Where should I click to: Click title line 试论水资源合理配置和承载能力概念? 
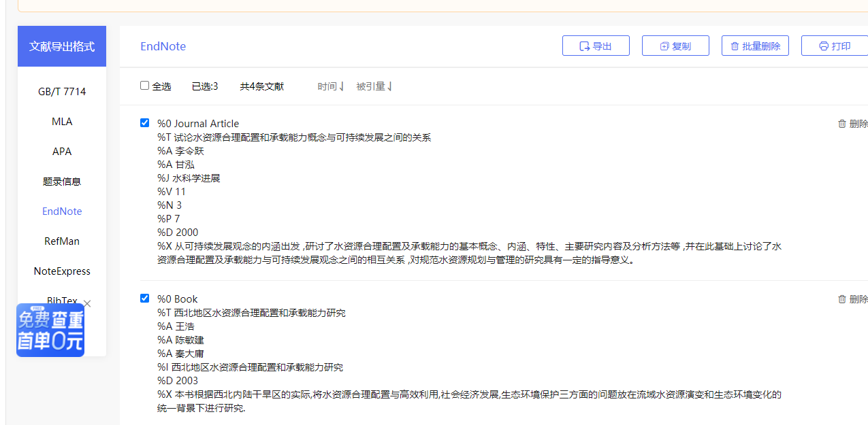click(294, 137)
